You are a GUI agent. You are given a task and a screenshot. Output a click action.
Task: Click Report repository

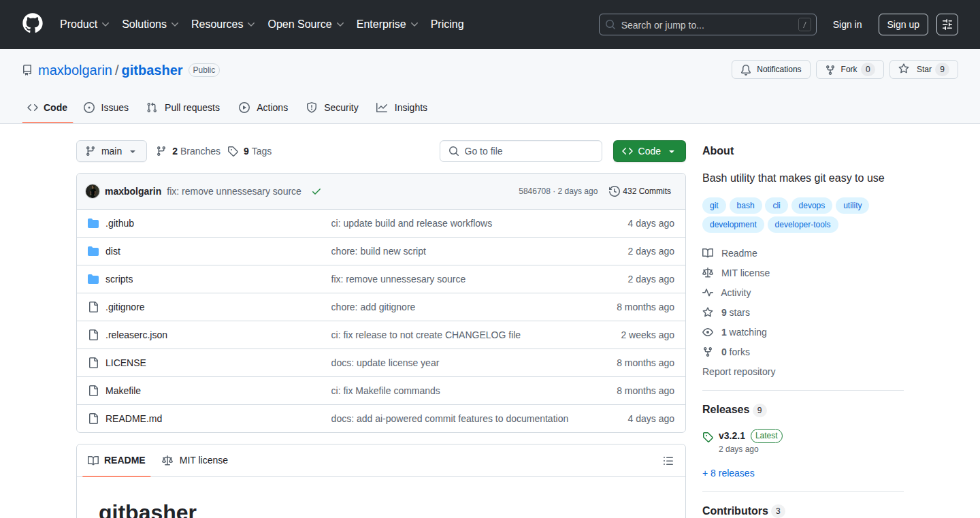point(739,372)
